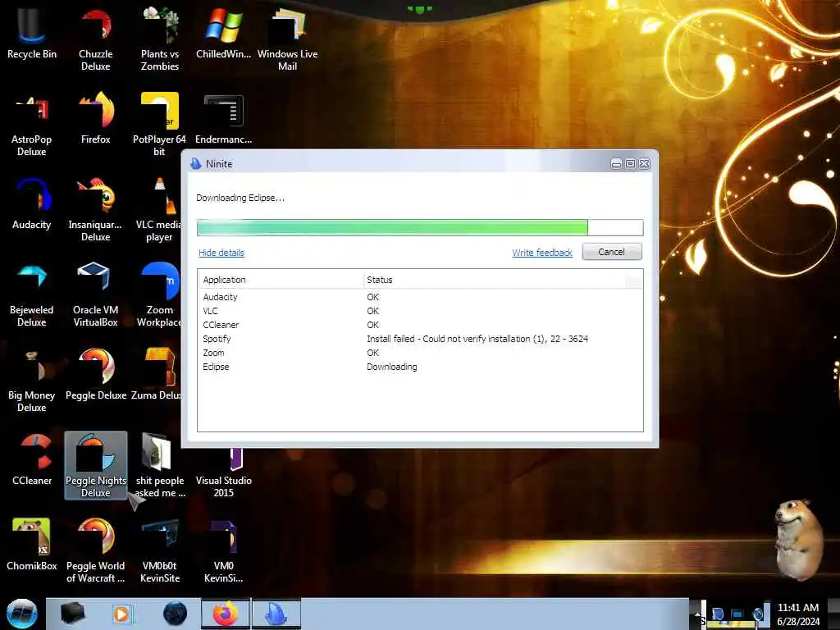Select the Peggle Deluxe desktop icon
Viewport: 840px width, 630px height.
point(96,374)
